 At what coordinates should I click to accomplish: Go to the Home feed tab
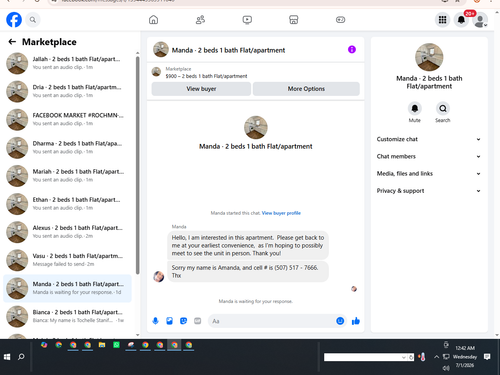point(153,20)
